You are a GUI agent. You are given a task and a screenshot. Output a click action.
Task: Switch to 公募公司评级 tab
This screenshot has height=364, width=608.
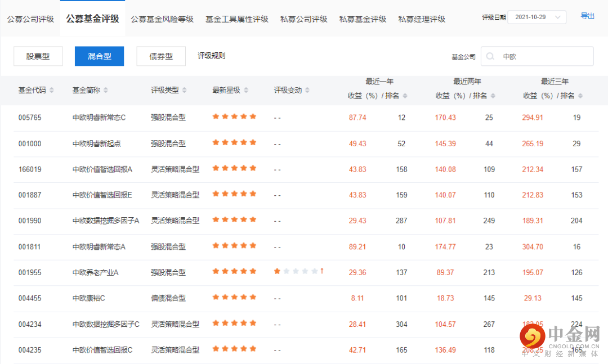(x=30, y=19)
